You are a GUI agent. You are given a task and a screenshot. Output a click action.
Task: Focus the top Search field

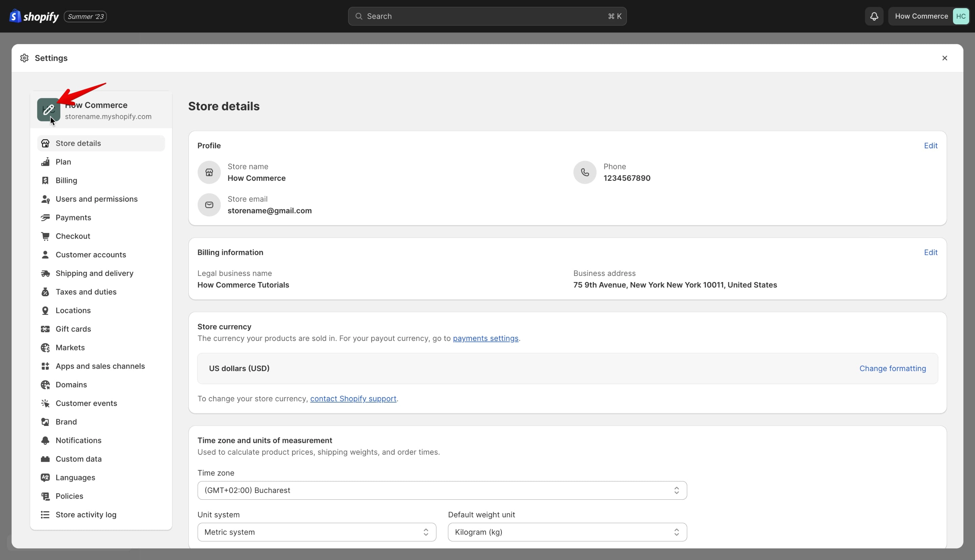487,16
